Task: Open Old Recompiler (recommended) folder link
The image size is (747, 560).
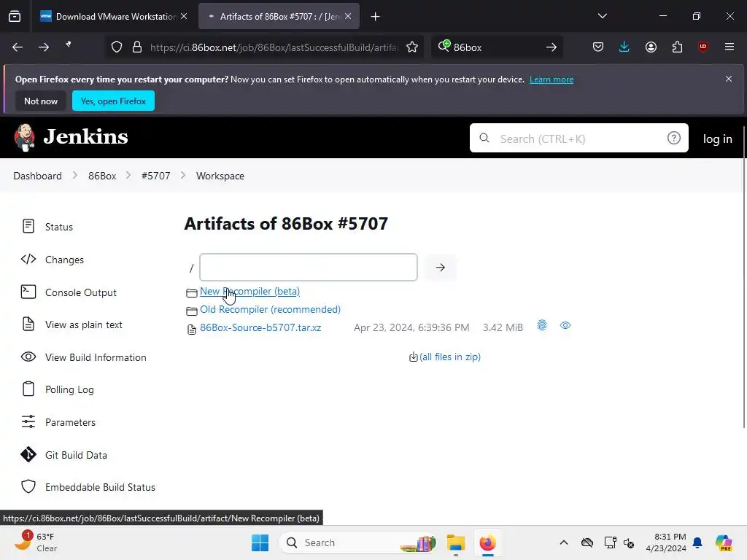Action: [x=270, y=309]
